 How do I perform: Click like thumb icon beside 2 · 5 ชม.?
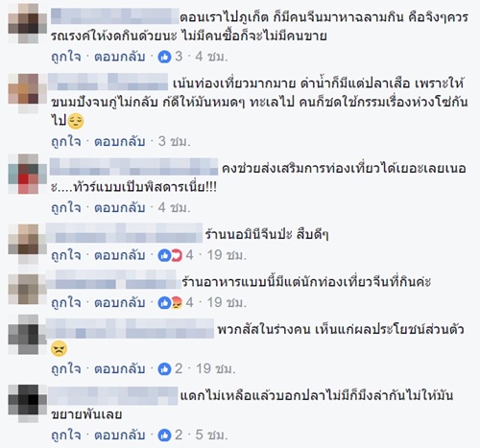coord(164,436)
